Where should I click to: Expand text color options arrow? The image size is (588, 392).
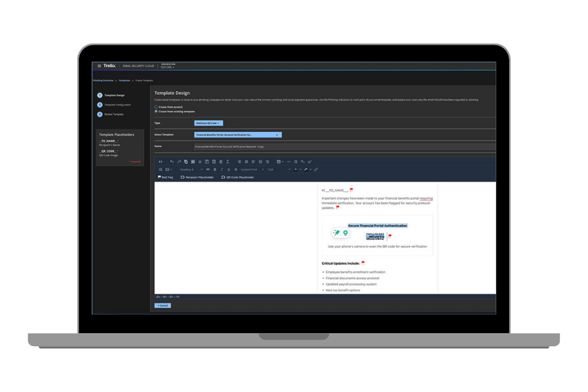tap(300, 169)
